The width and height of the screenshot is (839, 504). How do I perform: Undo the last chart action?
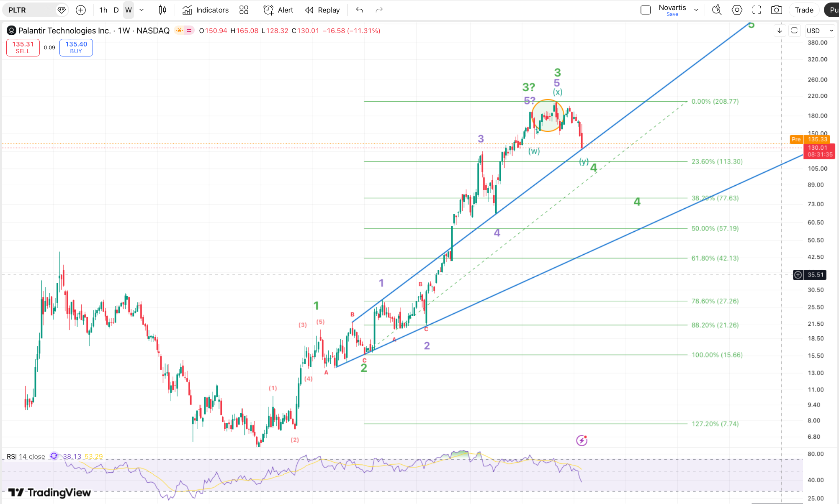coord(359,10)
